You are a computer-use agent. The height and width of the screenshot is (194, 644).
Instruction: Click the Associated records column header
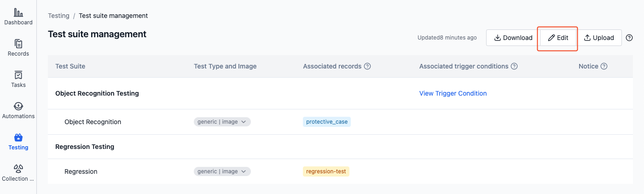[332, 66]
